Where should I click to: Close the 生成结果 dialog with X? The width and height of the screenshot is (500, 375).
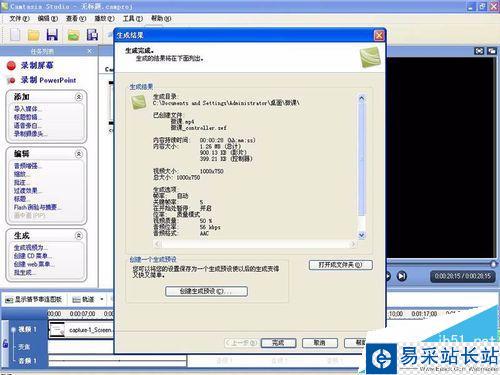379,35
